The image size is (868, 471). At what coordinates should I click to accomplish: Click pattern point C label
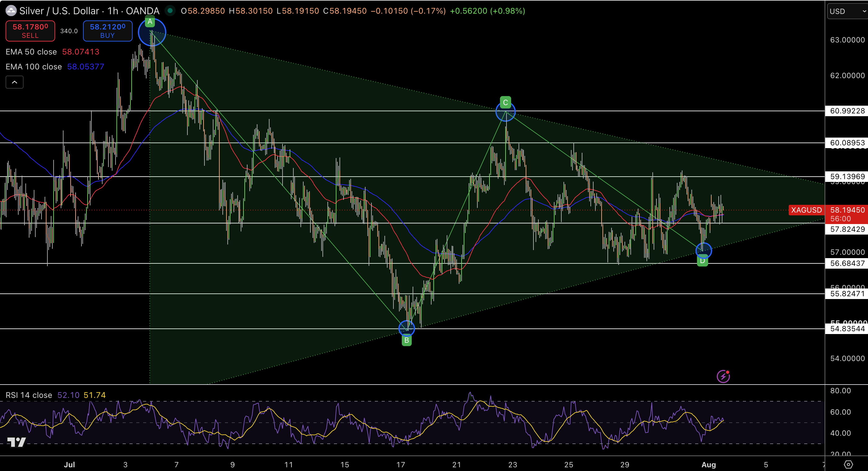[x=506, y=103]
